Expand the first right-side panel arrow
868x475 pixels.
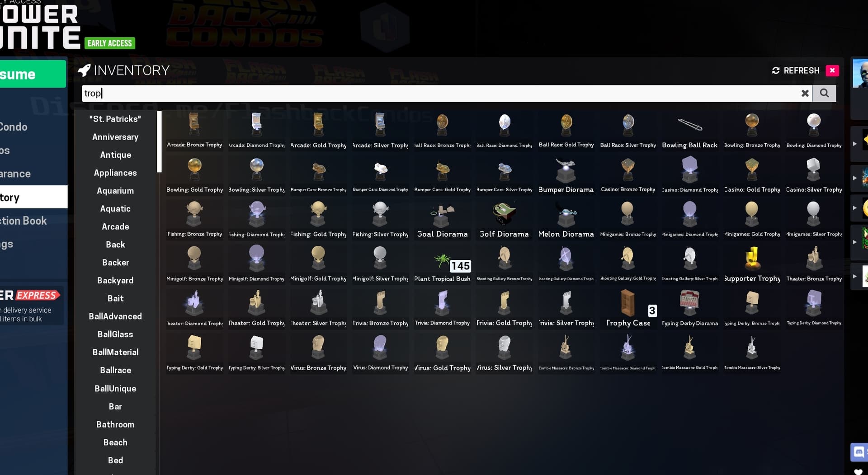(x=854, y=144)
